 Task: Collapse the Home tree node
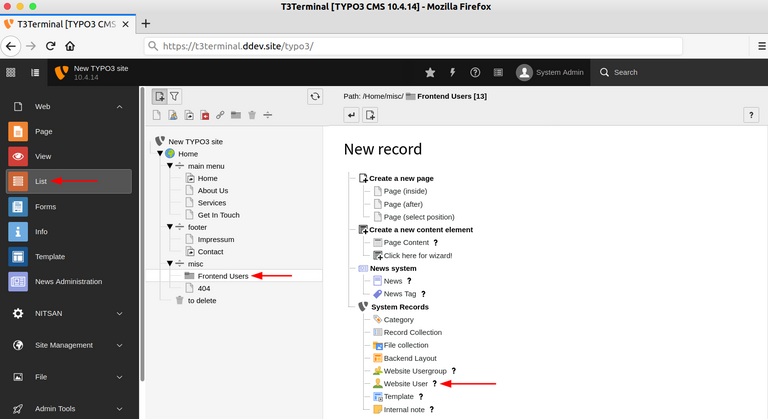click(x=160, y=153)
